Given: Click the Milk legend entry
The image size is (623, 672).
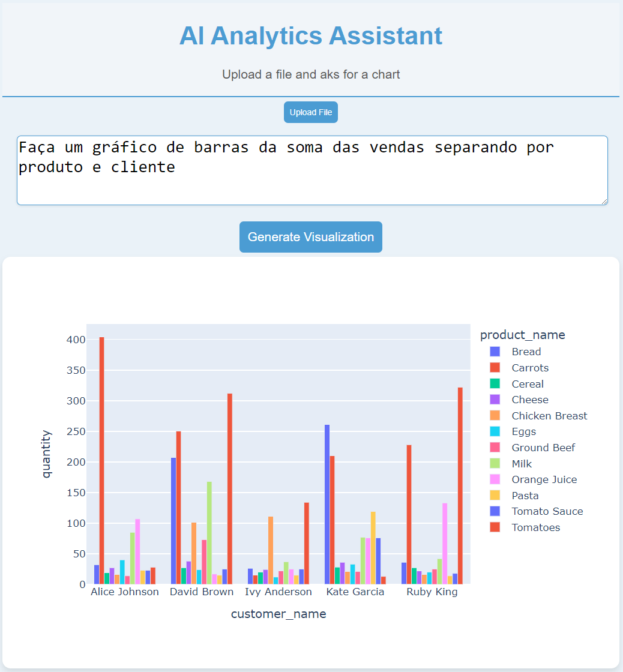Looking at the screenshot, I should 521,464.
